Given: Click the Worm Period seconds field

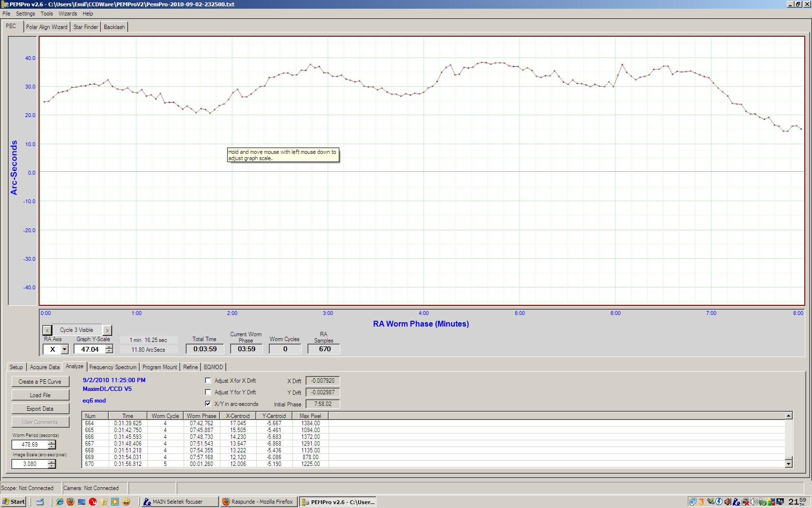Looking at the screenshot, I should 29,444.
